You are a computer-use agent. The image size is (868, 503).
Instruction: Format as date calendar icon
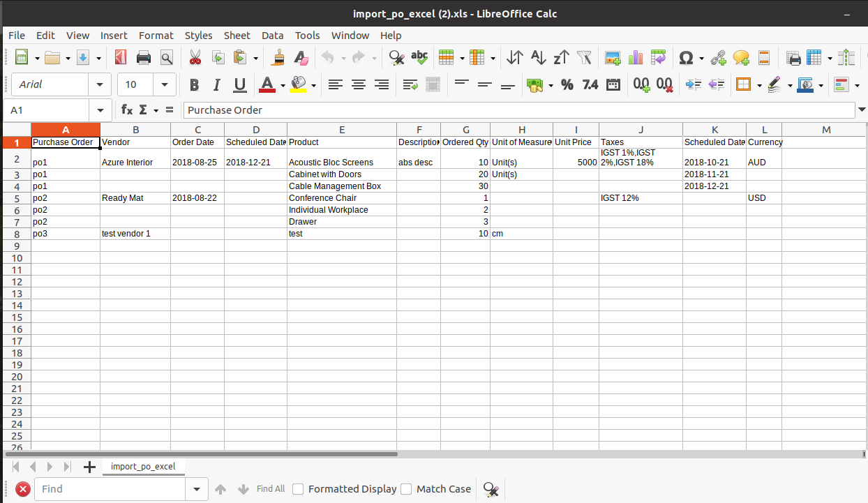[x=613, y=84]
